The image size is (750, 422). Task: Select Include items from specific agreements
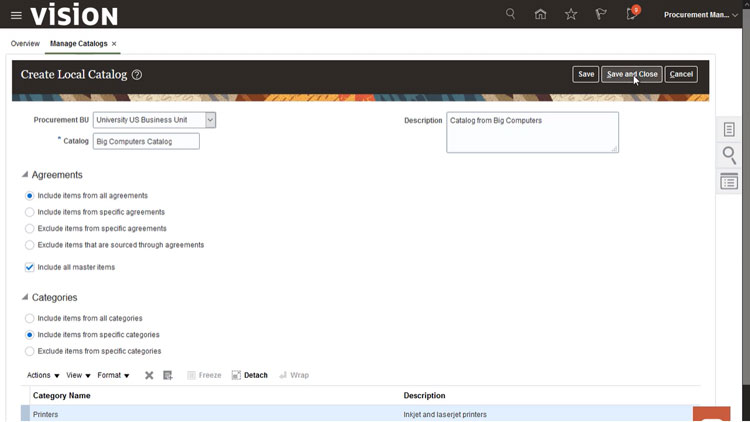click(30, 212)
